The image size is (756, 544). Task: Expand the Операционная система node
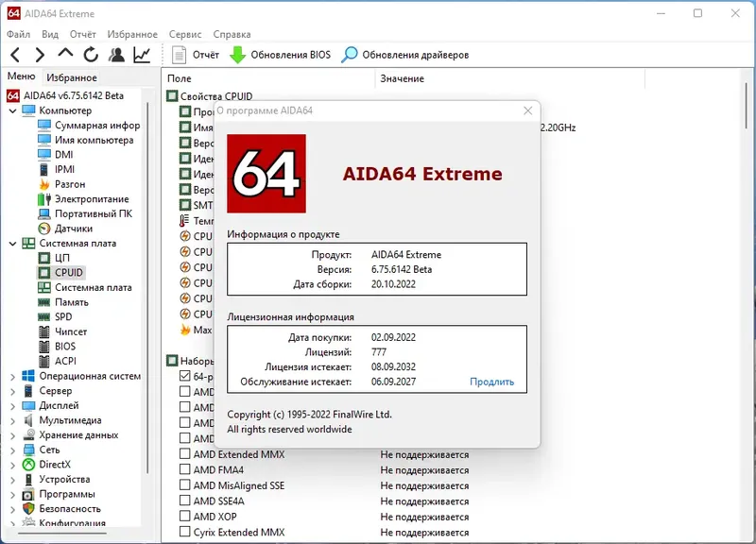coord(13,376)
